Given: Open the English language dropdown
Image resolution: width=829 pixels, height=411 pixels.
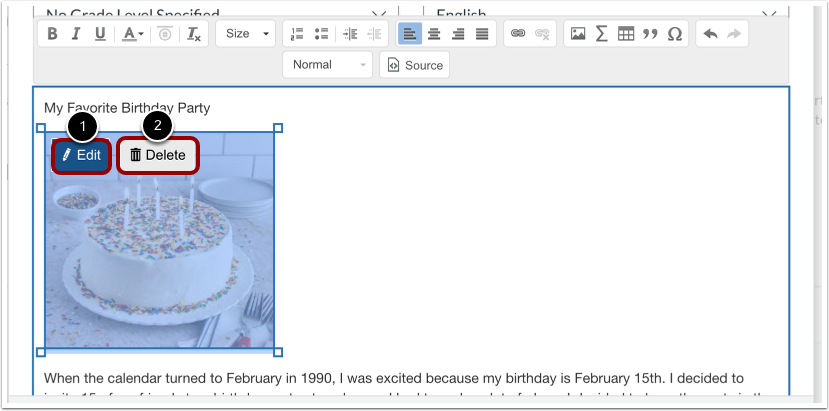Looking at the screenshot, I should click(606, 13).
